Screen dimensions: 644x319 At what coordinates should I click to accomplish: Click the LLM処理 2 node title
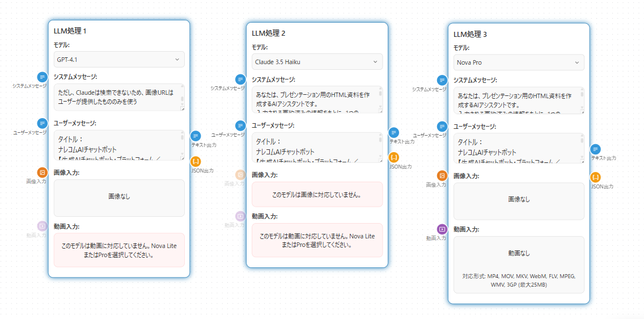[x=268, y=33]
